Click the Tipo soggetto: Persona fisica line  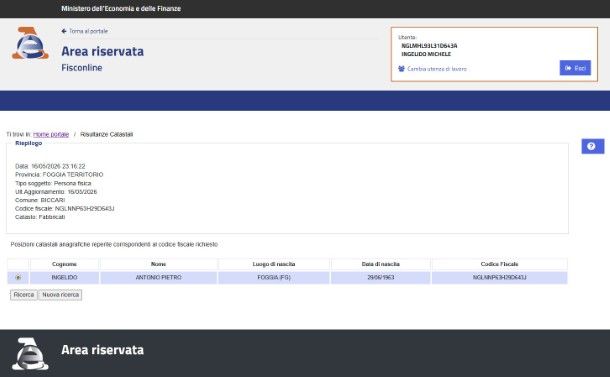tap(53, 183)
